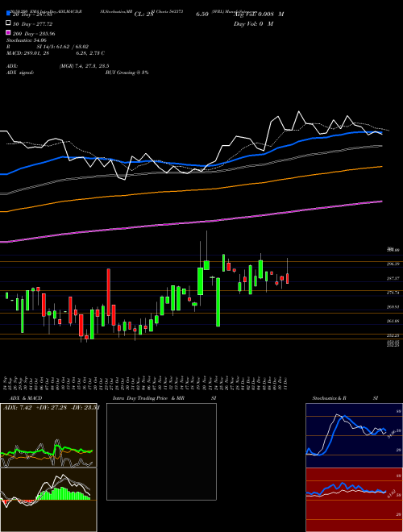
Task: Click the last red candlestick on the chart
Action: point(287,278)
